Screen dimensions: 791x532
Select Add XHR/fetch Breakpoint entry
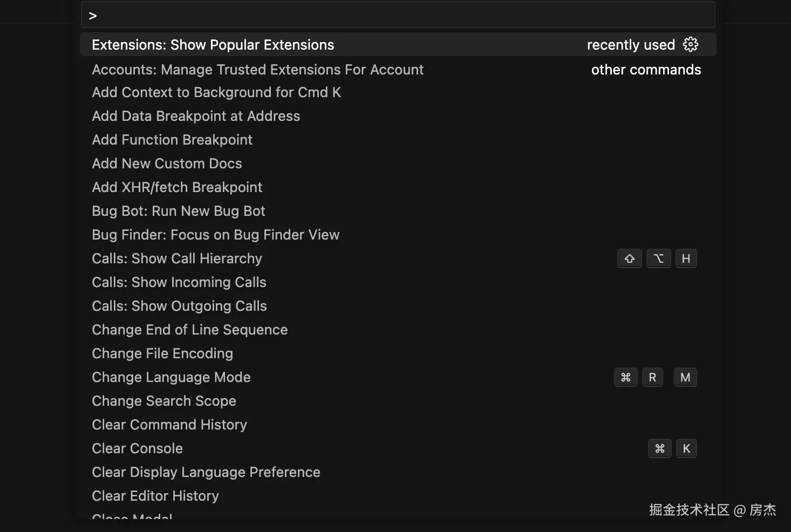(x=177, y=187)
